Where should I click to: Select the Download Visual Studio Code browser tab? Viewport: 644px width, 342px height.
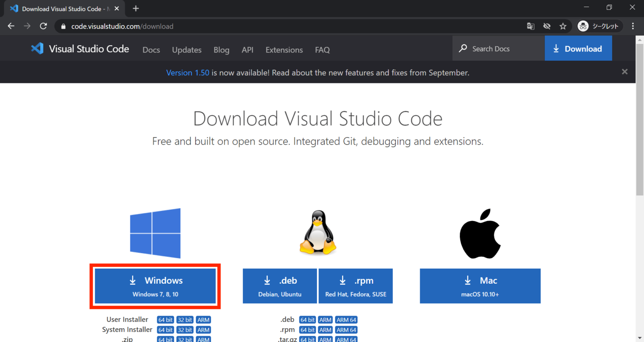pos(63,8)
